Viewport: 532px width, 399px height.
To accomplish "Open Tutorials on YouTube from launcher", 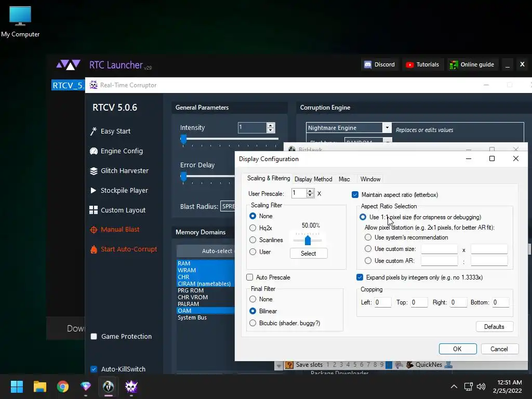I will [x=422, y=64].
